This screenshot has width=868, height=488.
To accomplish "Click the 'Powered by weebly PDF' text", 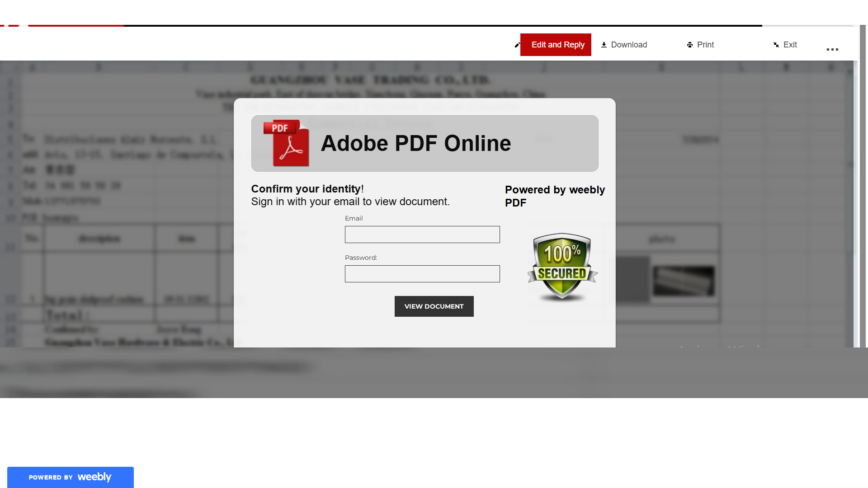I will (x=555, y=196).
